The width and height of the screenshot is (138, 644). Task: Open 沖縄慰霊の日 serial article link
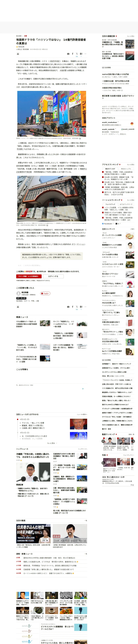pyautogui.click(x=113, y=45)
